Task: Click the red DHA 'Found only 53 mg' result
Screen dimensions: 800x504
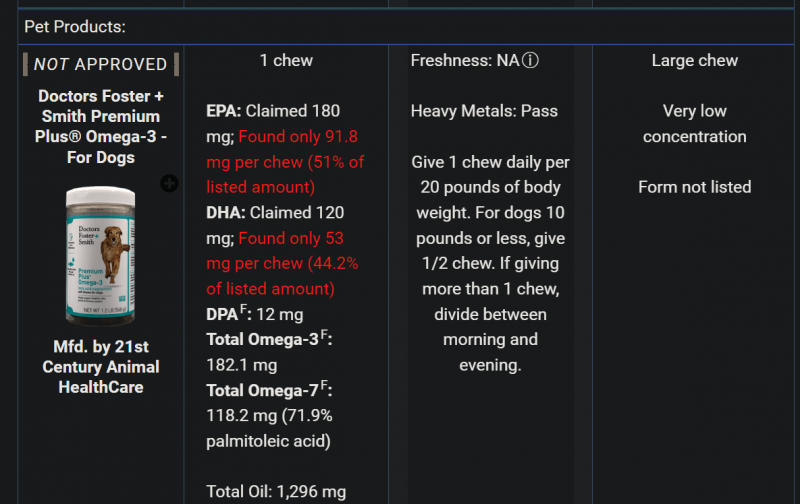Action: click(x=284, y=264)
